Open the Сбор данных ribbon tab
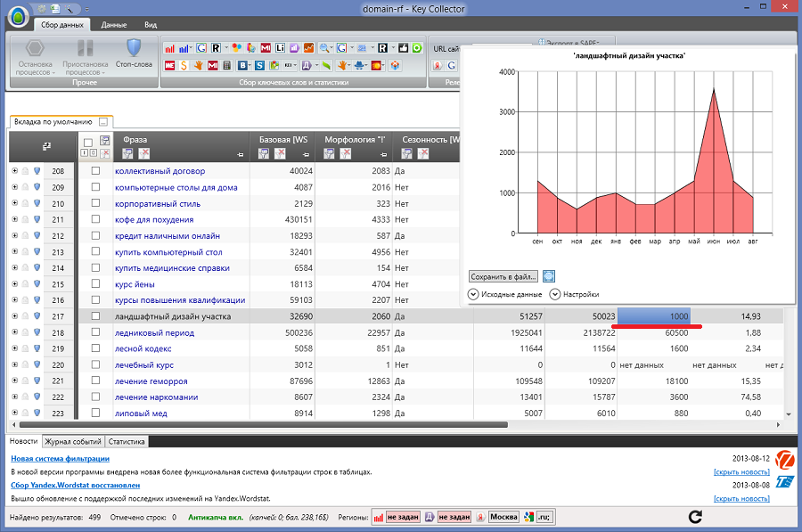Image resolution: width=802 pixels, height=532 pixels. 61,25
